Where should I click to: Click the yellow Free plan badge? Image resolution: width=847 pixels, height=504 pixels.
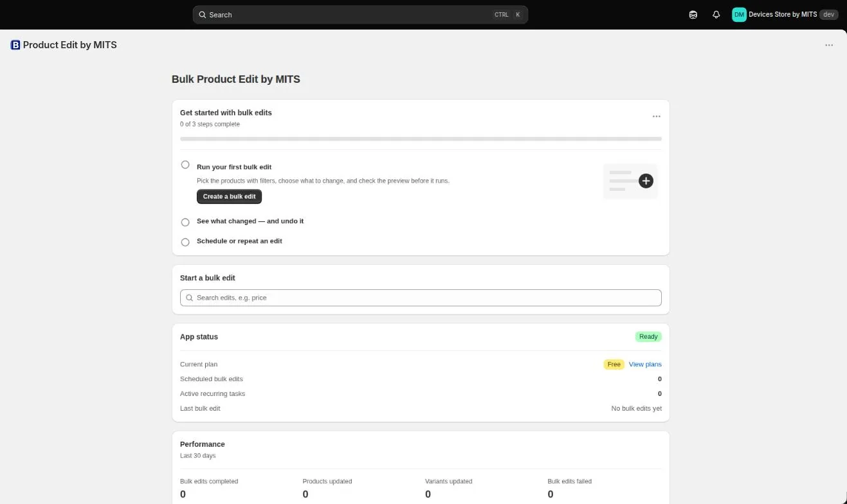[614, 364]
